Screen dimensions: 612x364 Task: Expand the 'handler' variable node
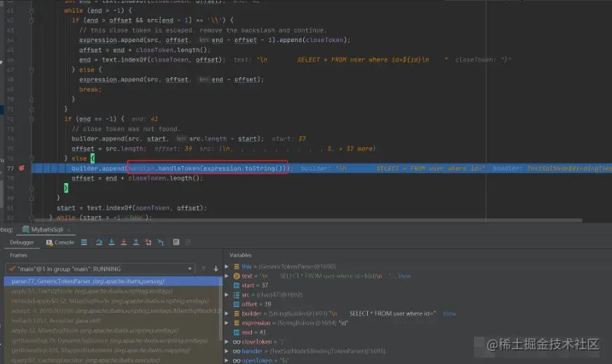point(227,351)
